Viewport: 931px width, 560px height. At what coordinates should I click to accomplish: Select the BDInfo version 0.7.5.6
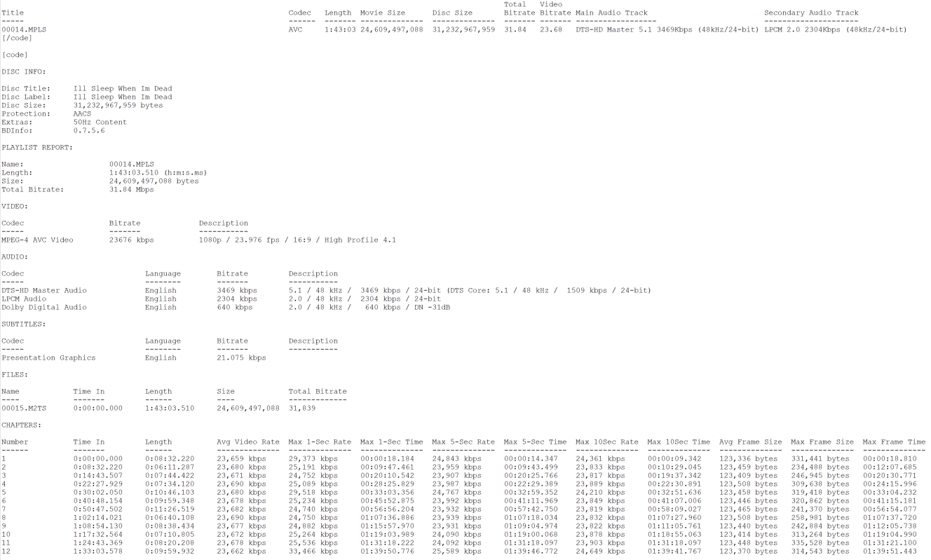coord(88,130)
